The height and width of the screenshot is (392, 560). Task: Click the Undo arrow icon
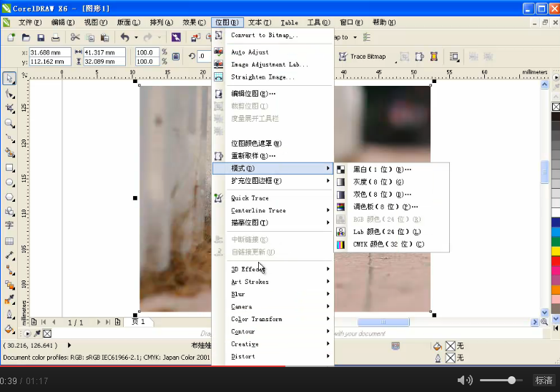[124, 37]
